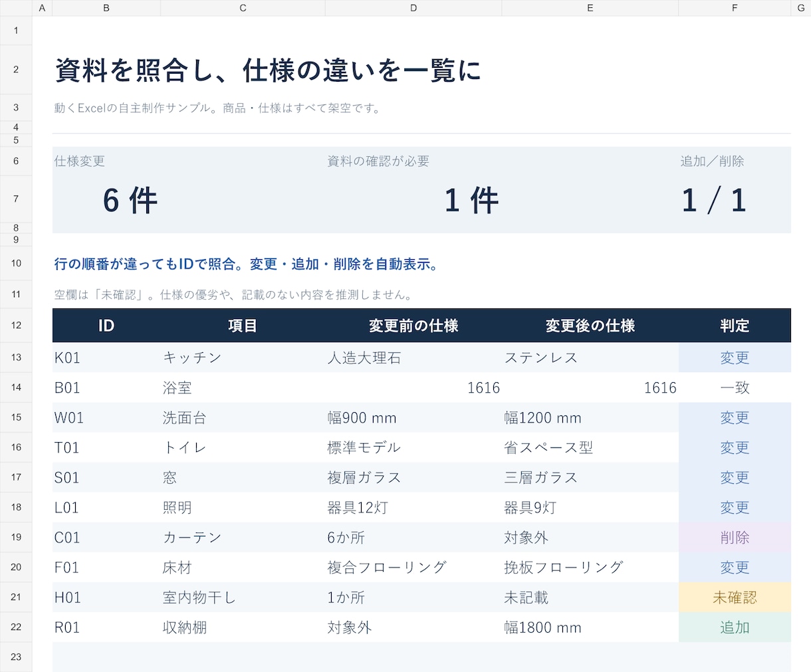Screen dimensions: 811x672
Task: Select the F01 ID cell
Action: 106,567
